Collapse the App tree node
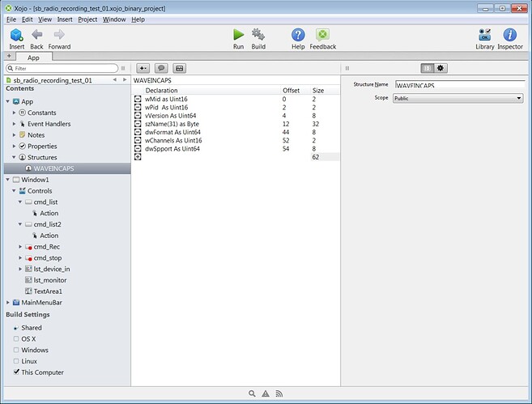The width and height of the screenshot is (532, 404). tap(7, 101)
